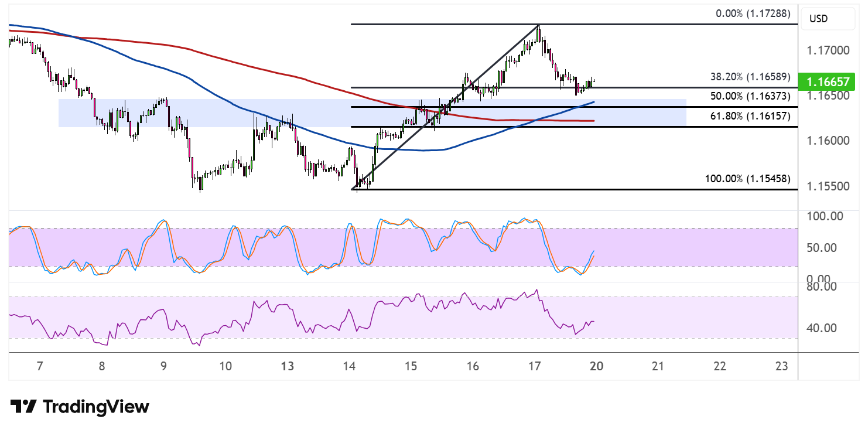The height and width of the screenshot is (433, 868).
Task: Select the 50.00% (1.16373) Fibonacci label
Action: pyautogui.click(x=751, y=96)
